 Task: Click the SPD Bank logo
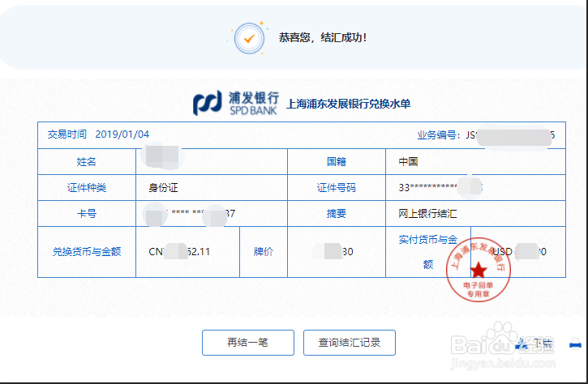[x=235, y=103]
